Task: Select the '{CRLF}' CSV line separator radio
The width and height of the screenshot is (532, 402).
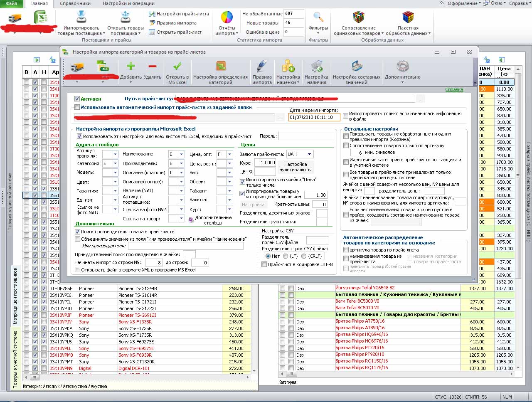Action: [304, 256]
